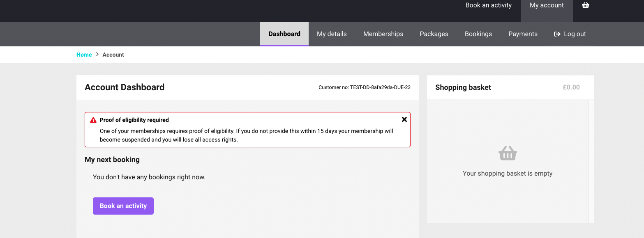Follow the Home breadcrumb link
Viewport: 644px width, 238px height.
(x=84, y=55)
